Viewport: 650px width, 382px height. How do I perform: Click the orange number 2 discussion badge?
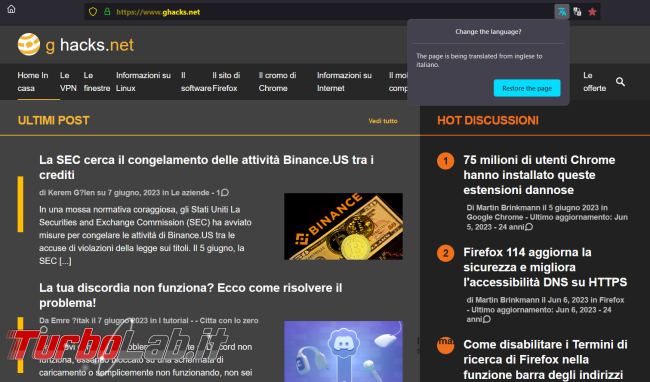(x=446, y=253)
